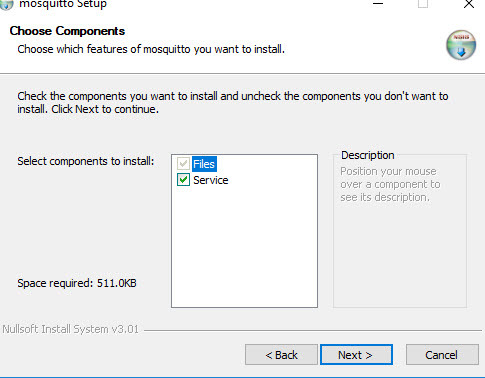The image size is (485, 378).
Task: Click the Choose Components heading
Action: [67, 31]
